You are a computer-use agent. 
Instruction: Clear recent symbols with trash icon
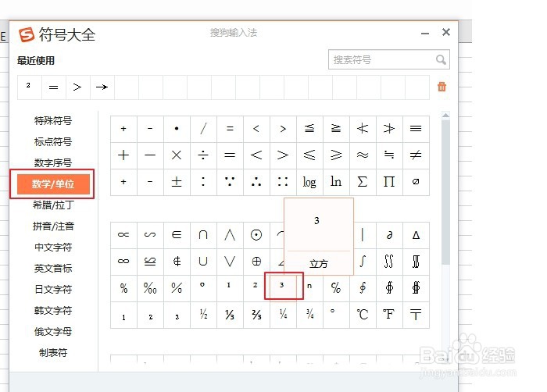tap(442, 87)
